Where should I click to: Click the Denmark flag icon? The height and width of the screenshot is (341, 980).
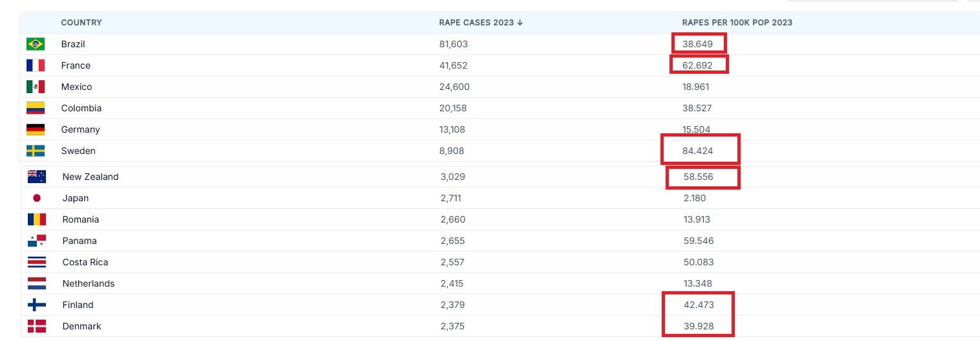pyautogui.click(x=37, y=326)
